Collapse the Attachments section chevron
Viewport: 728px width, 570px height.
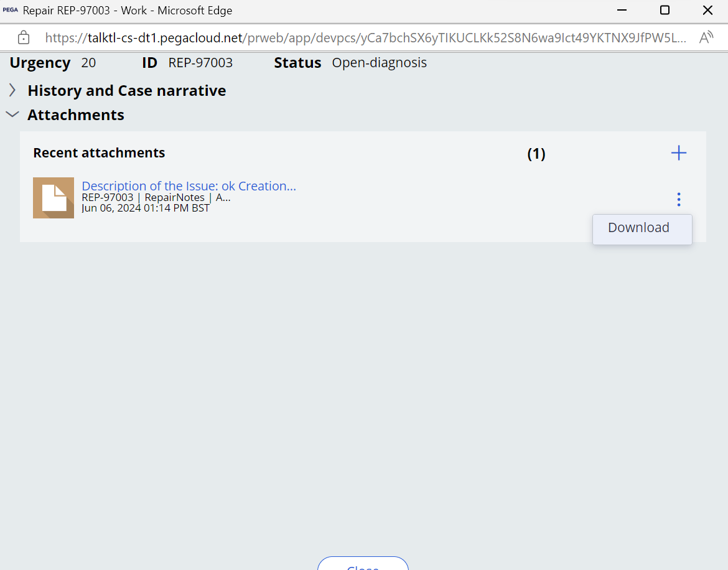12,115
